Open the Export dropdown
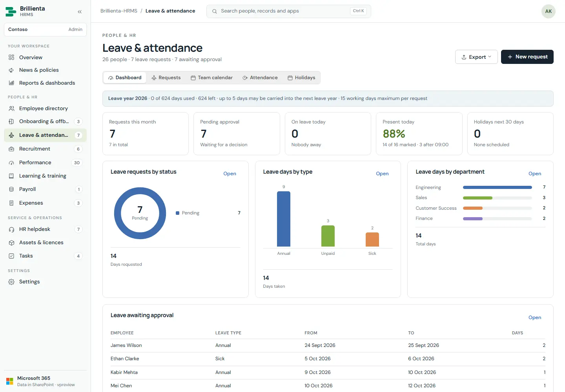The image size is (565, 392). click(476, 57)
